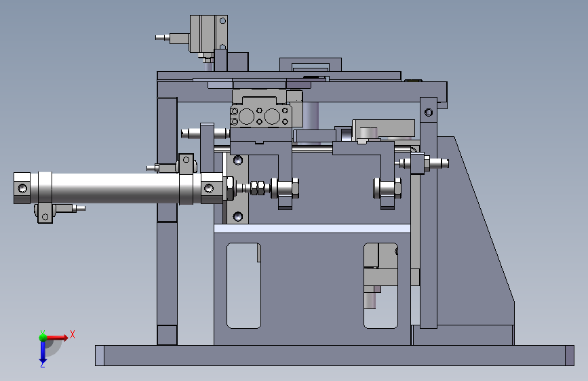Select the lock nuts on the cylinder rod
The height and width of the screenshot is (381, 588).
[258, 188]
